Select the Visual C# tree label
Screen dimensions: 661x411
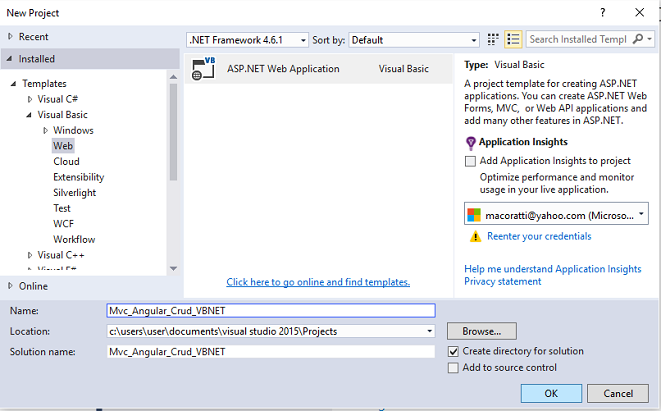click(58, 99)
